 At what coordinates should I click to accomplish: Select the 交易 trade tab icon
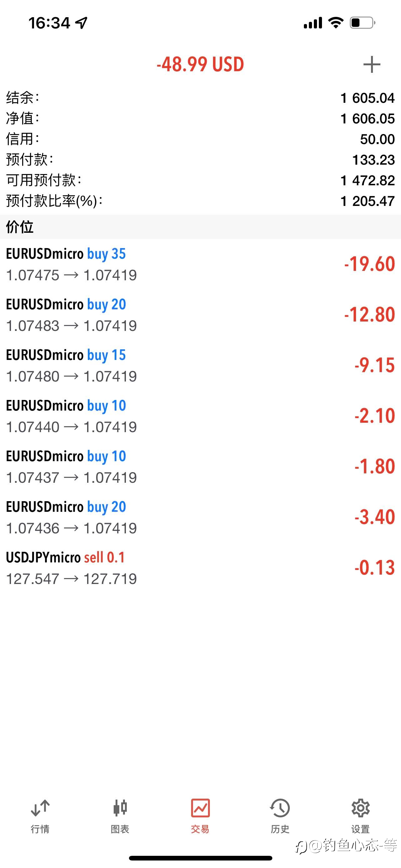click(x=200, y=808)
